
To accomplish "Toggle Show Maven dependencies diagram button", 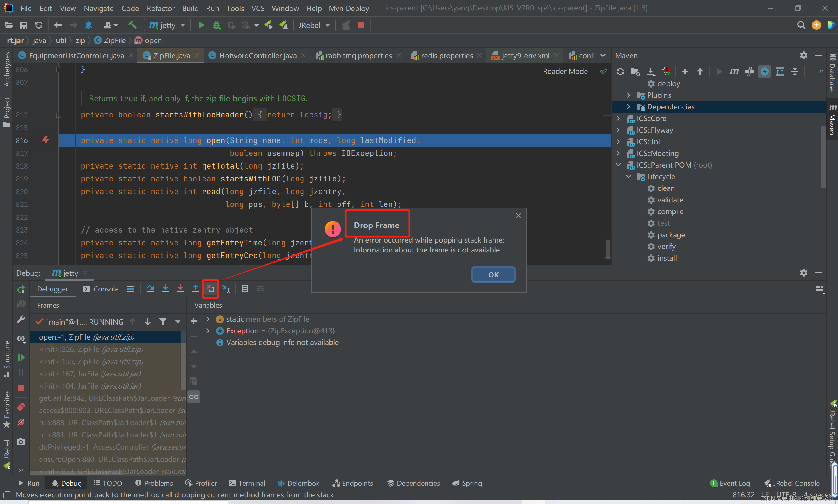I will 780,72.
